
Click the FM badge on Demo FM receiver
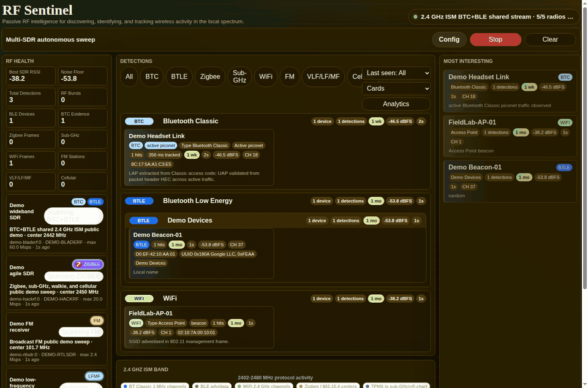click(97, 321)
